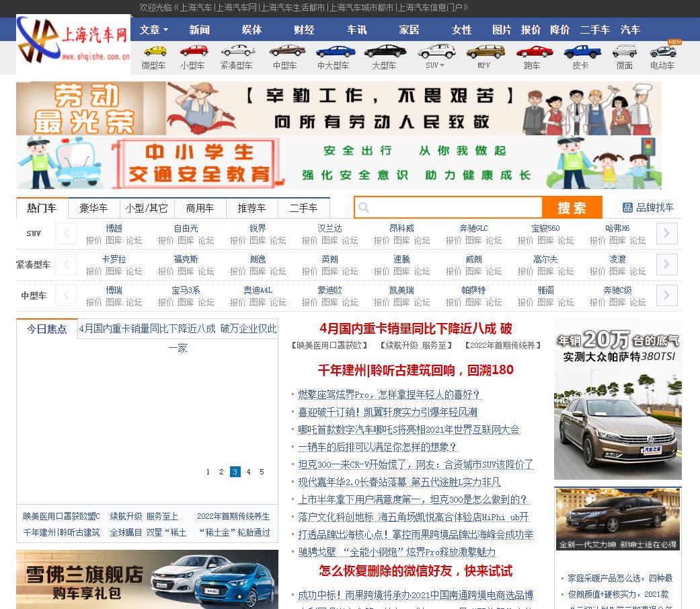Select the black 大型车 car icon
Image resolution: width=700 pixels, height=609 pixels.
pos(385,51)
